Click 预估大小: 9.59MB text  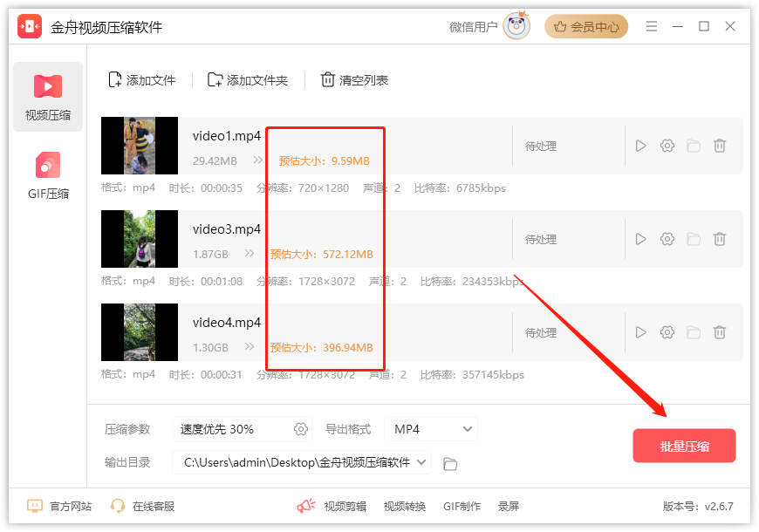point(324,161)
